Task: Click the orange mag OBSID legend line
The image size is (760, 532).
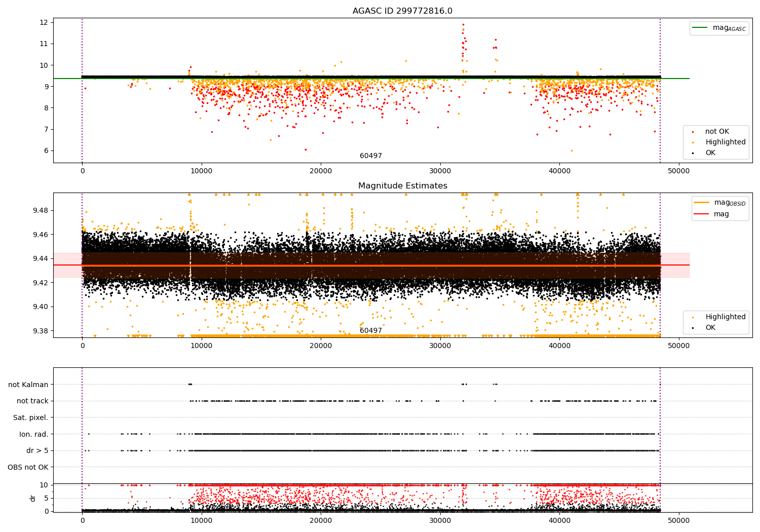Action: click(x=702, y=203)
